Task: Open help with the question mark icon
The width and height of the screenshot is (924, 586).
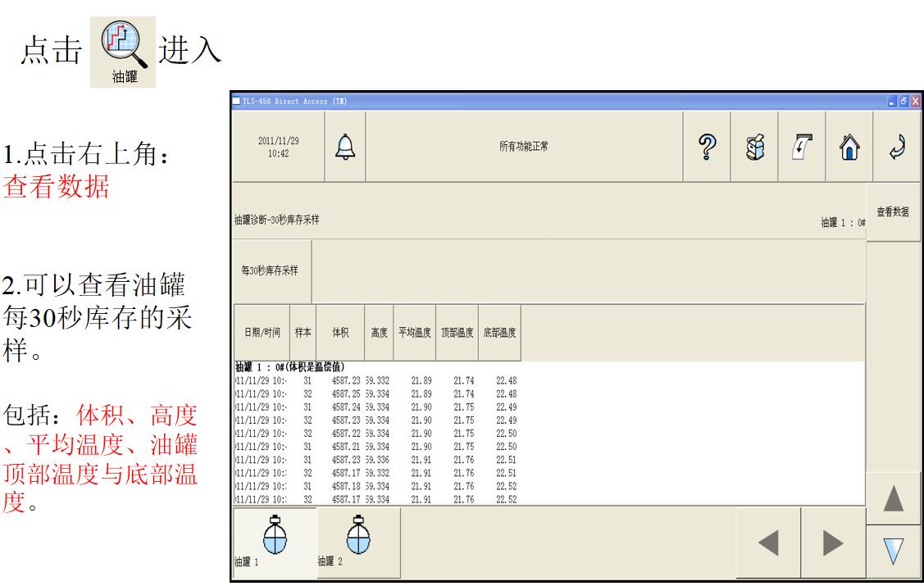Action: (707, 146)
